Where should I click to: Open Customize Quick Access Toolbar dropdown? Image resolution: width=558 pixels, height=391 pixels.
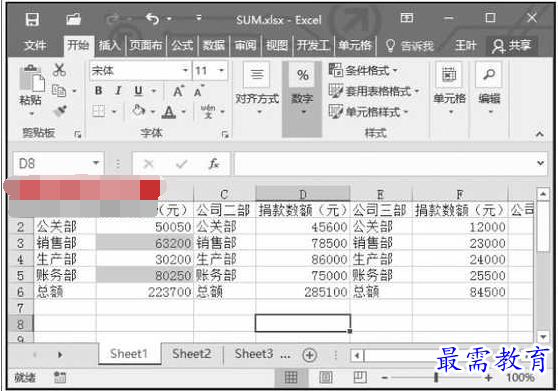[x=199, y=18]
